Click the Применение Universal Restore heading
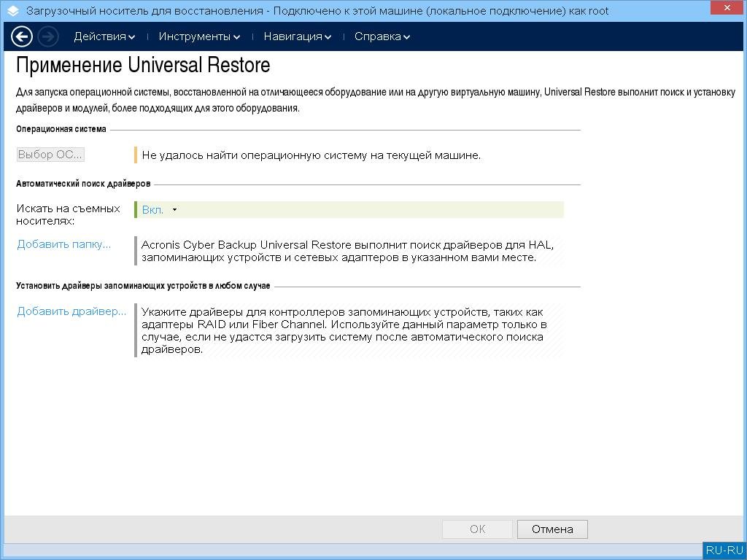747x560 pixels. coord(143,65)
